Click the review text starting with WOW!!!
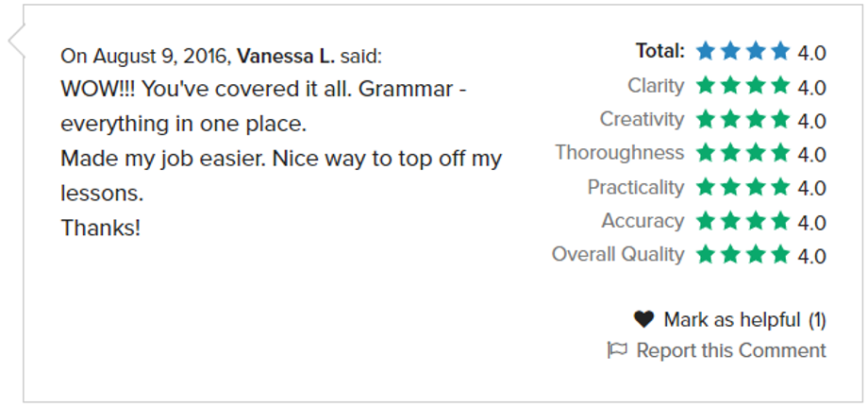This screenshot has width=868, height=407. [281, 159]
